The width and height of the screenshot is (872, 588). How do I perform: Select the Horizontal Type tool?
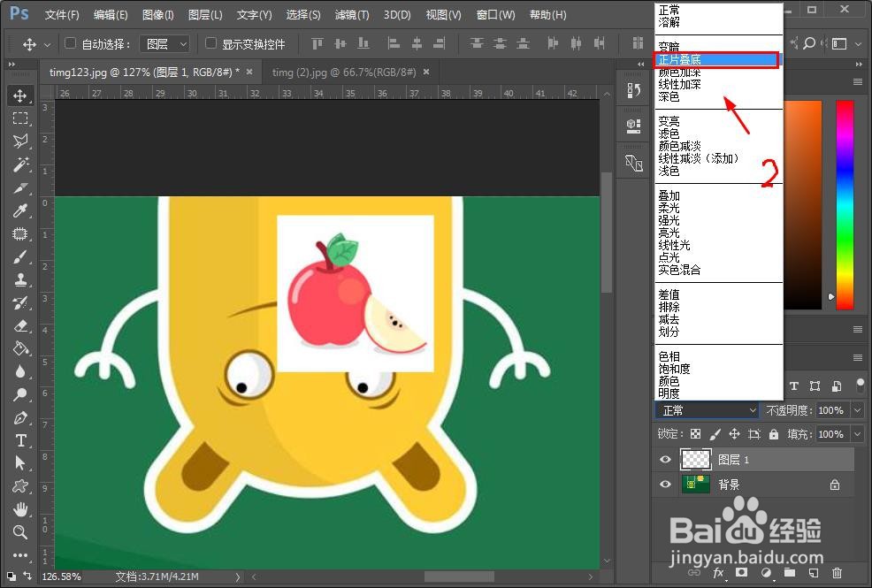click(x=20, y=440)
